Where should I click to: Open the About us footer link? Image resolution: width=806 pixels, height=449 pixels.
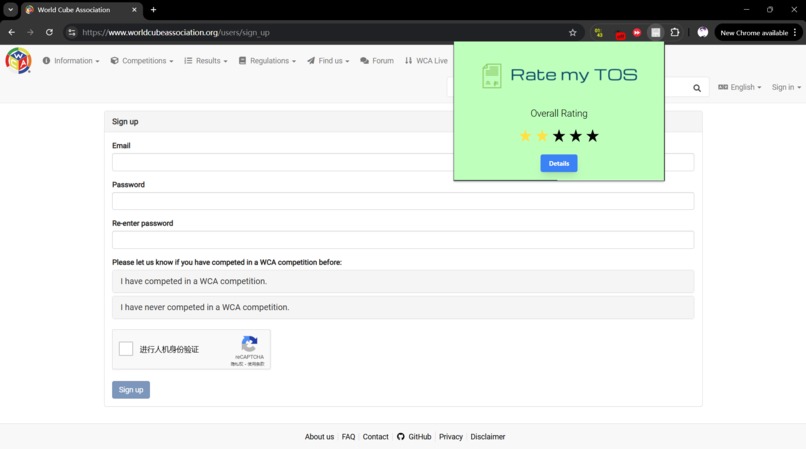(x=319, y=437)
